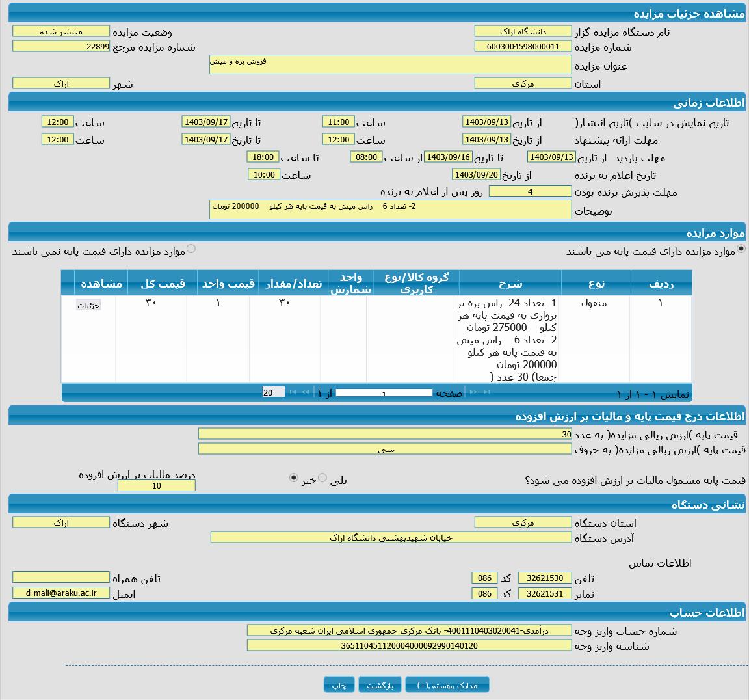Click the right-pointing arrow-with-bar pager icon

486,392
